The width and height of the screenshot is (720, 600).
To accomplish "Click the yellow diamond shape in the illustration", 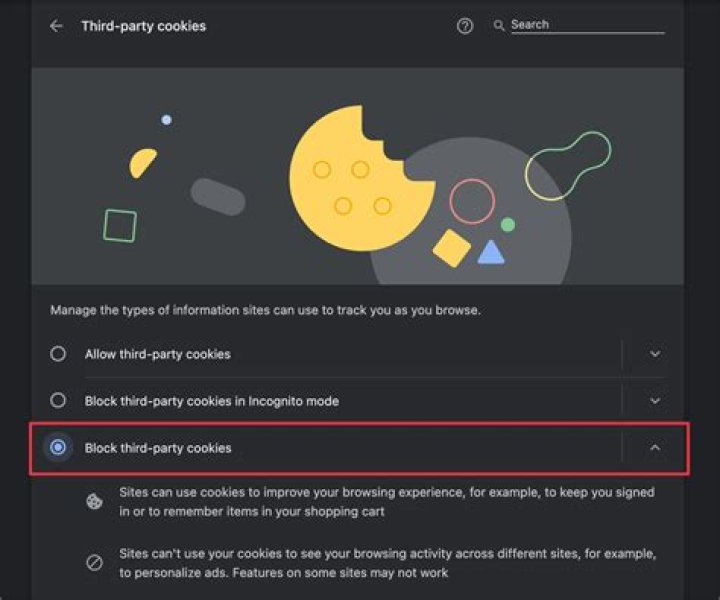I will pyautogui.click(x=452, y=247).
